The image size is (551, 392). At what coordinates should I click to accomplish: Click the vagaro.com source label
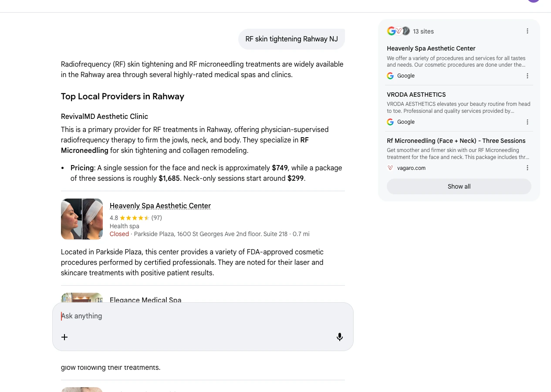click(x=411, y=168)
